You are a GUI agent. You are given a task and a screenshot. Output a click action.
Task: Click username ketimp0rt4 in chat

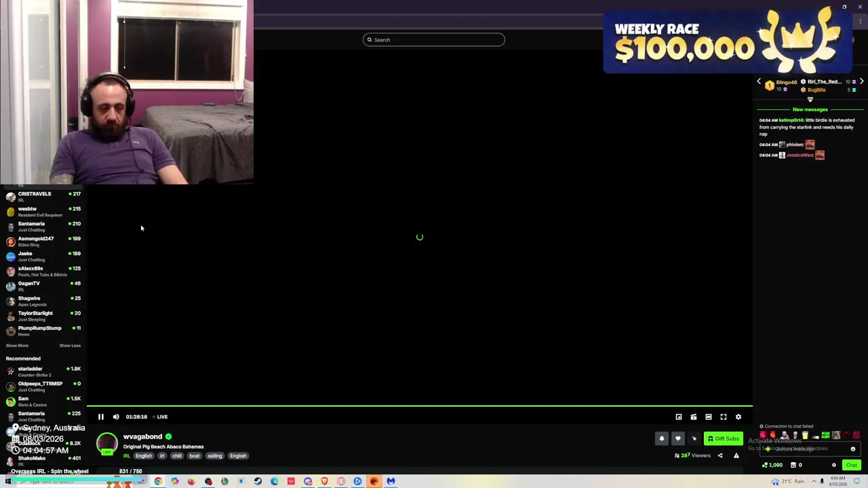click(791, 120)
